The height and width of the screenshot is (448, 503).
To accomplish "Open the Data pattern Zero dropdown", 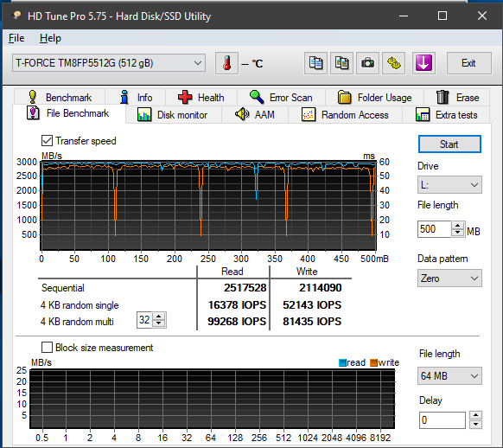I will click(449, 278).
